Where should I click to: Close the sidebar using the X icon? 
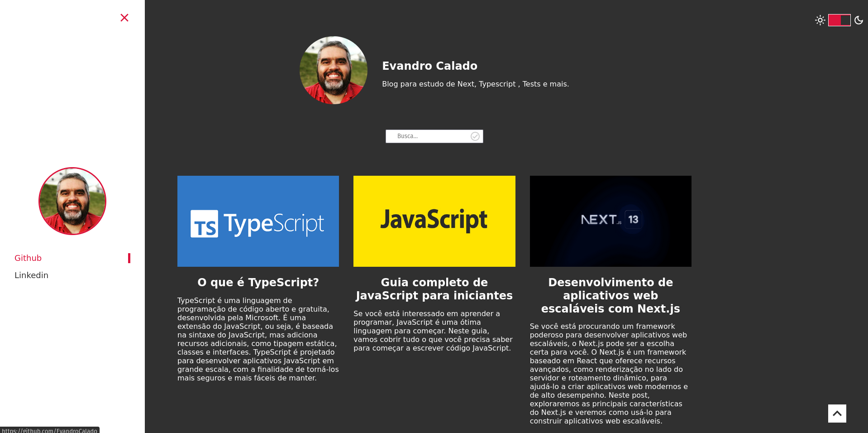tap(124, 18)
